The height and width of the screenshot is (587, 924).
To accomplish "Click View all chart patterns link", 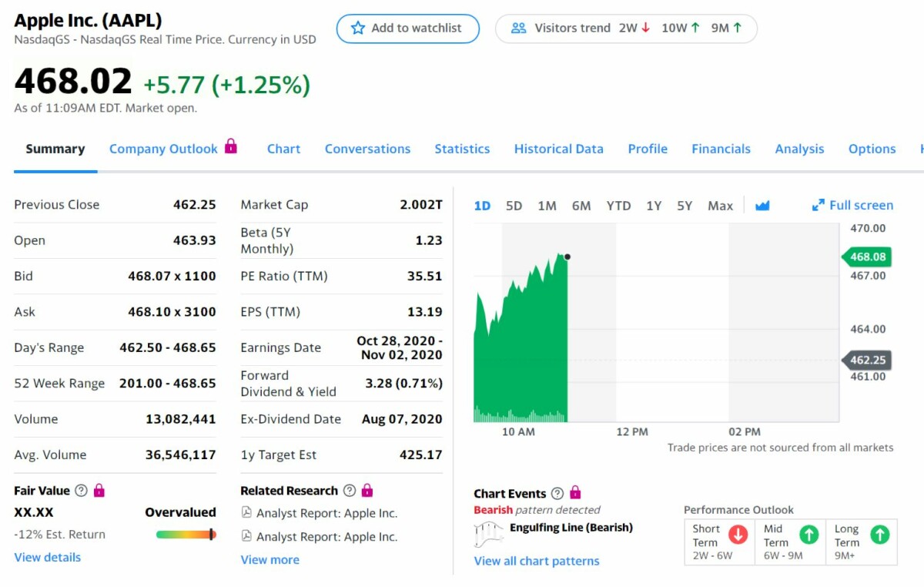I will (536, 561).
